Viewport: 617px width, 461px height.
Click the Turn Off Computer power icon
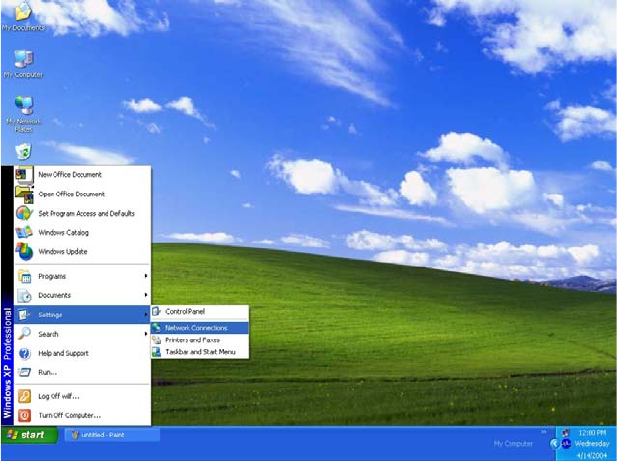[x=24, y=415]
